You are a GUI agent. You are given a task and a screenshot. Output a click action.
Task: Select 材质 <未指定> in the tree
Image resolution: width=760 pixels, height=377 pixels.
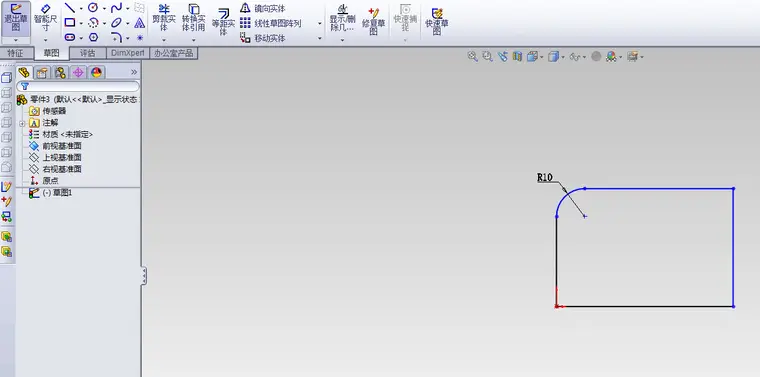(x=61, y=135)
